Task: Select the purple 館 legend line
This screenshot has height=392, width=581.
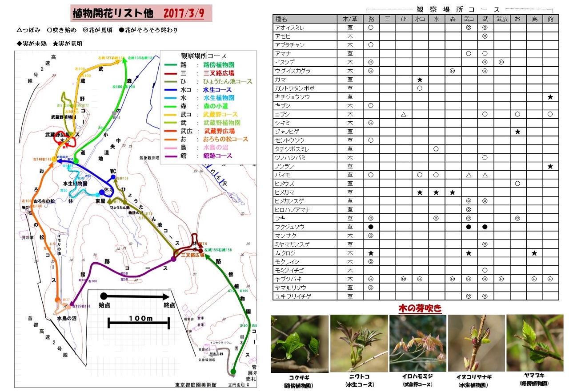Action: click(171, 156)
